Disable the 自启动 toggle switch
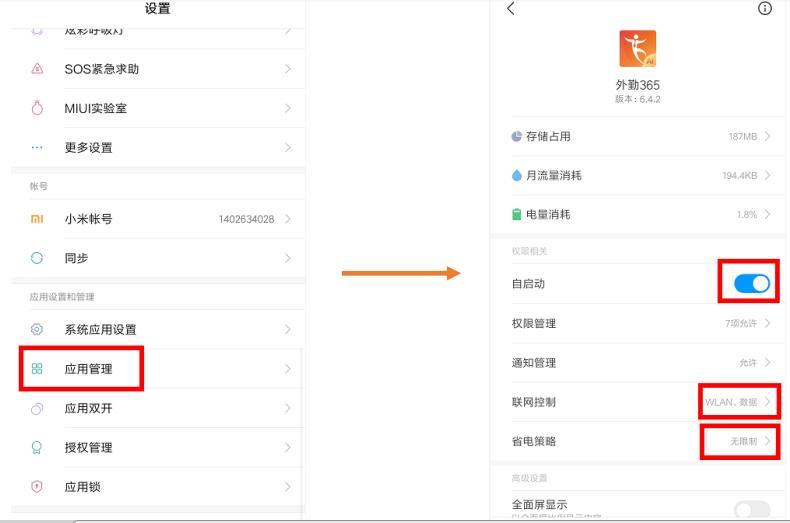The width and height of the screenshot is (790, 523). click(751, 284)
